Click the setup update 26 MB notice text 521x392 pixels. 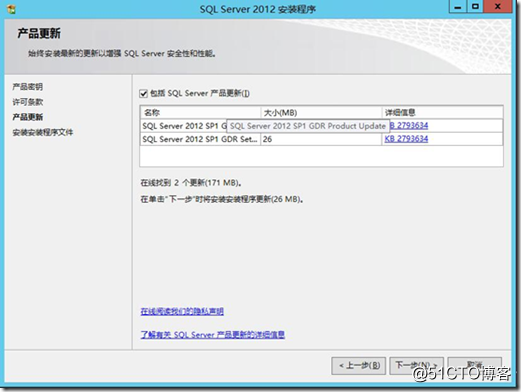(222, 199)
